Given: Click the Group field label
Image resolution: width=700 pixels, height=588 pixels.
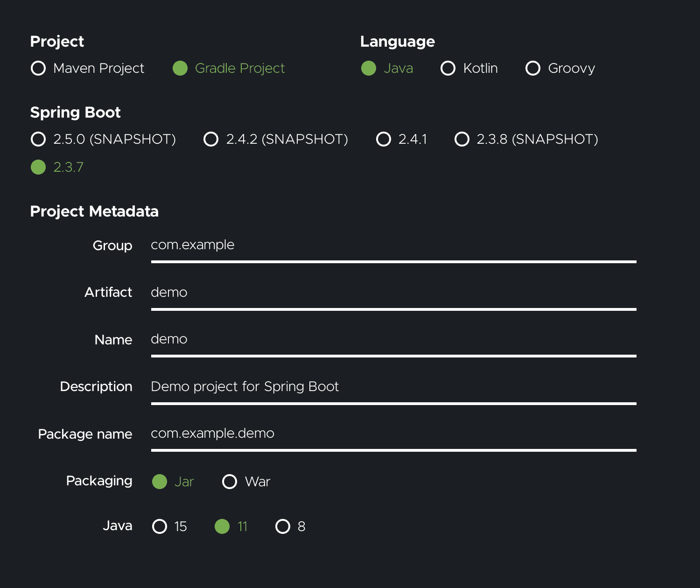Looking at the screenshot, I should pyautogui.click(x=112, y=246).
